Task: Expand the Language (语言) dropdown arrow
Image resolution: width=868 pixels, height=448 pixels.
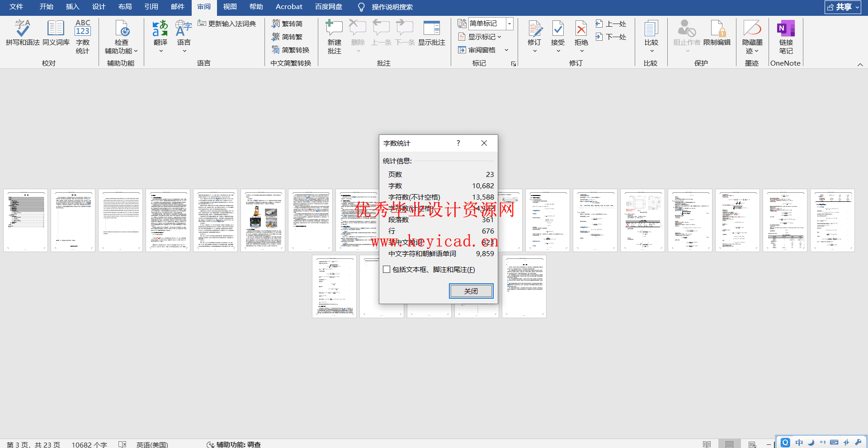Action: point(184,51)
